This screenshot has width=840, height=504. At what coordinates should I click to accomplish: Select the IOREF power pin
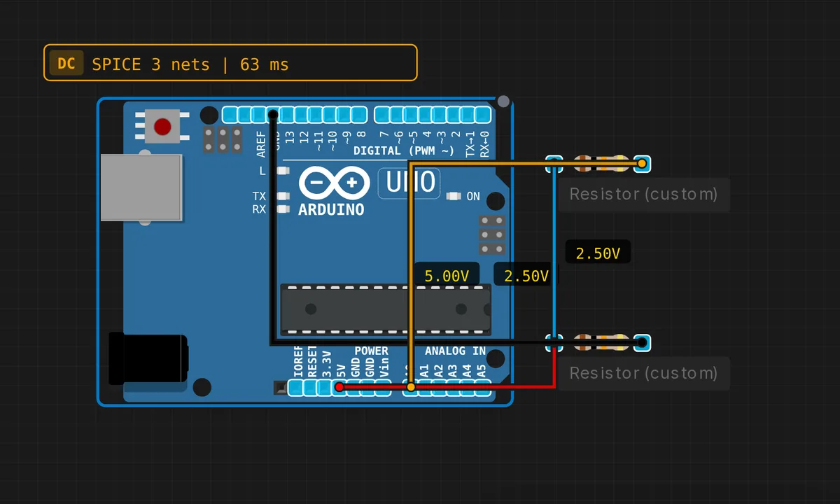coord(296,387)
